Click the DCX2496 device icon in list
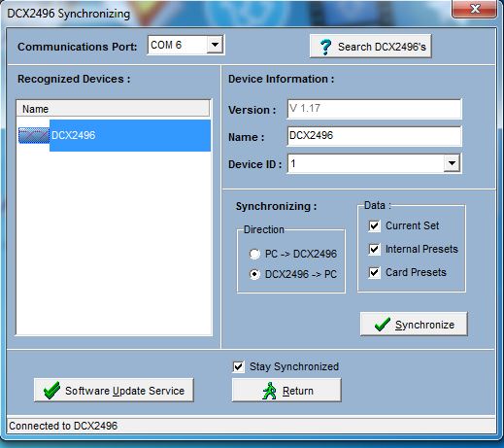The height and width of the screenshot is (448, 504). tap(34, 135)
